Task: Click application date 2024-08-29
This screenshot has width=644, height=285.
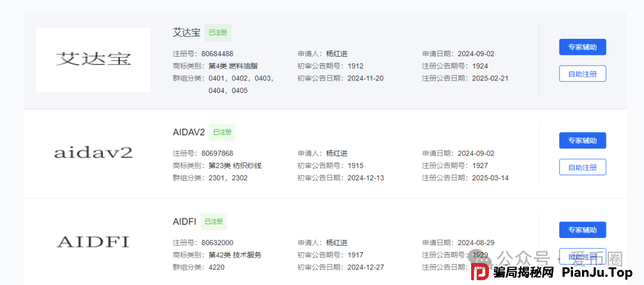Action: coord(476,243)
